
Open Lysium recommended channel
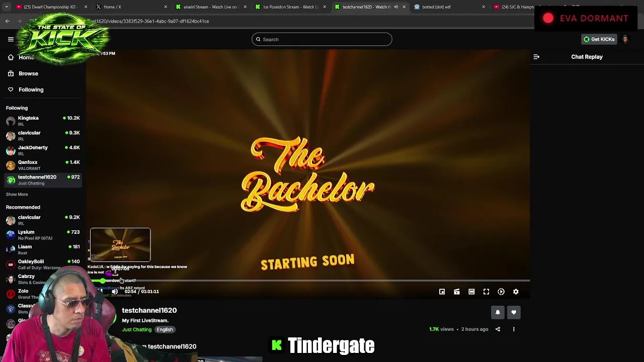click(x=43, y=235)
